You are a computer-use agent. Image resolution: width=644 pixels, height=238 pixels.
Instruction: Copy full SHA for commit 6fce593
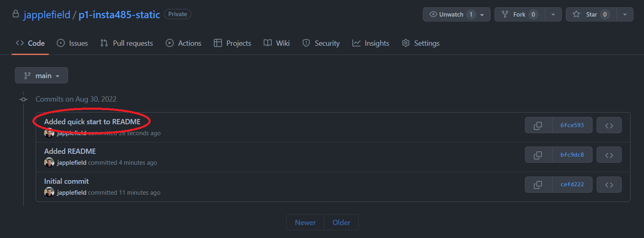coord(538,125)
